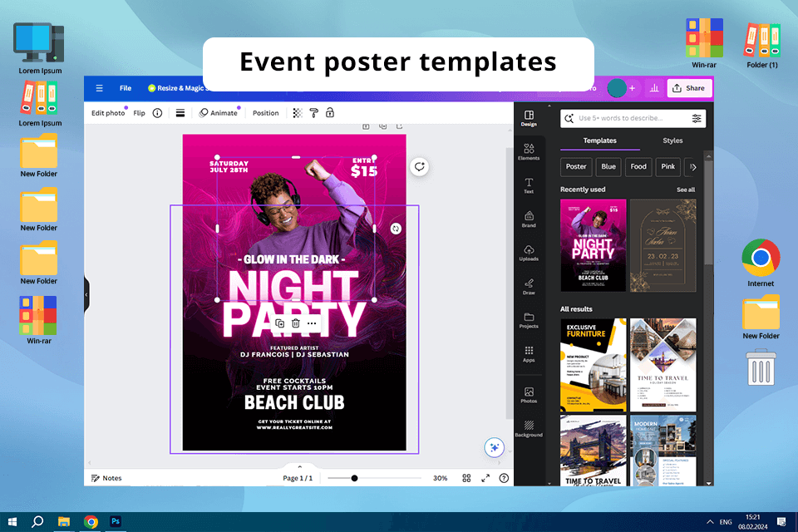The image size is (798, 532).
Task: Open the grid view icon
Action: pos(466,478)
